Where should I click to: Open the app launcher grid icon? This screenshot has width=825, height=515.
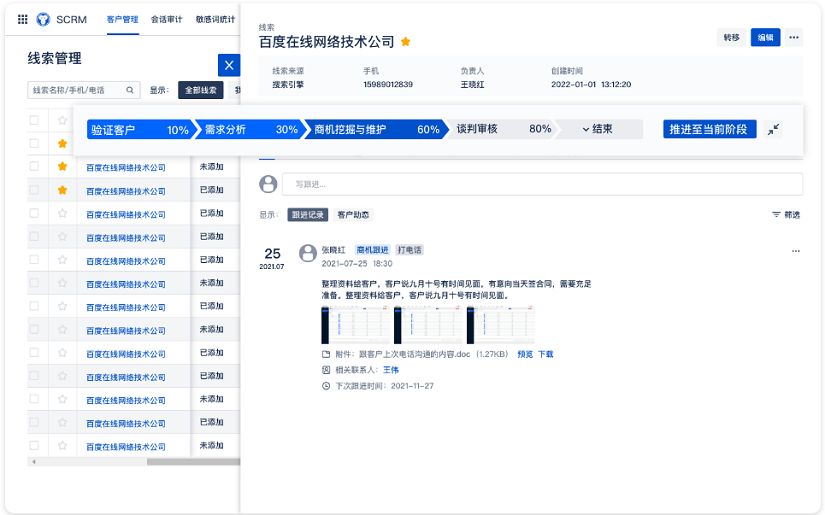(x=23, y=19)
